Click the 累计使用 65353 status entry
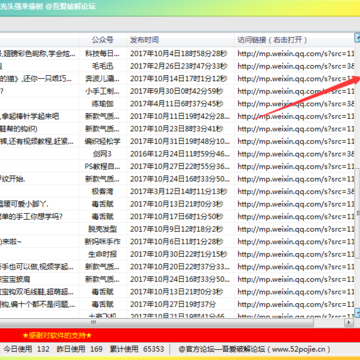The height and width of the screenshot is (360, 360). 137,349
